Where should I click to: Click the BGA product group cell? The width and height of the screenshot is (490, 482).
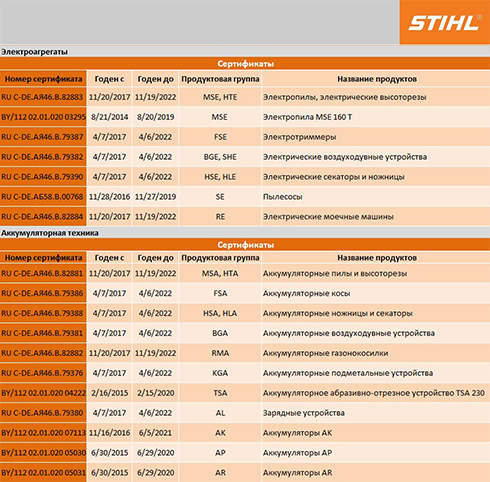[220, 333]
